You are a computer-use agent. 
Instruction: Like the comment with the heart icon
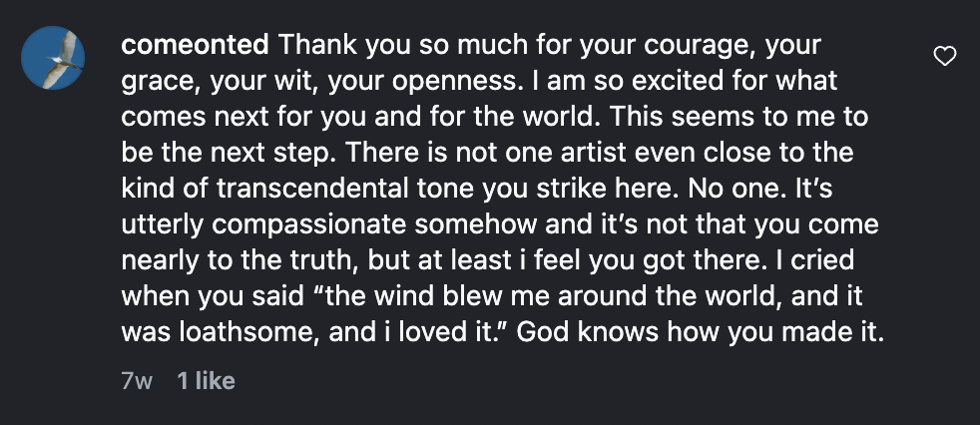(x=943, y=57)
